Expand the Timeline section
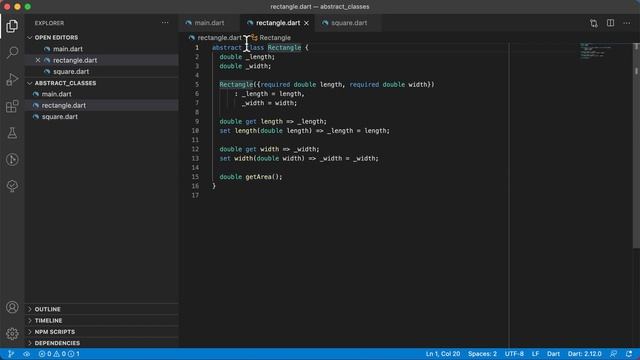The height and width of the screenshot is (360, 640). (x=48, y=320)
